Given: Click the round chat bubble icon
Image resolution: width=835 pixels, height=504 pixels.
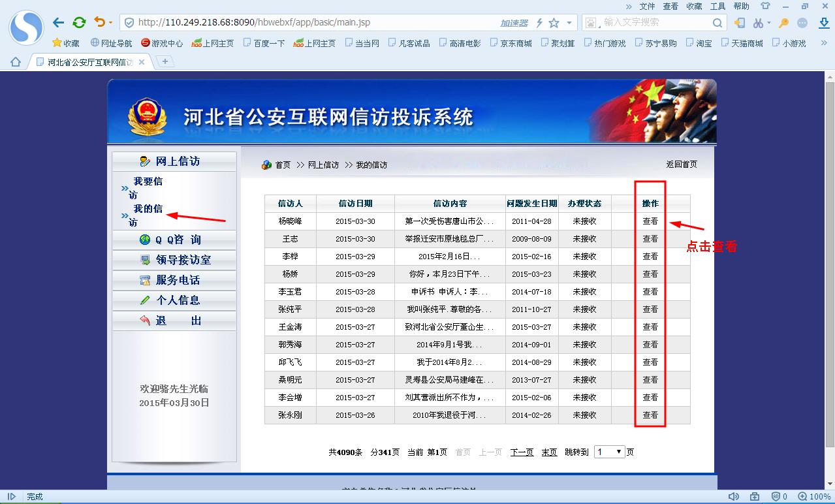Looking at the screenshot, I should 803,23.
